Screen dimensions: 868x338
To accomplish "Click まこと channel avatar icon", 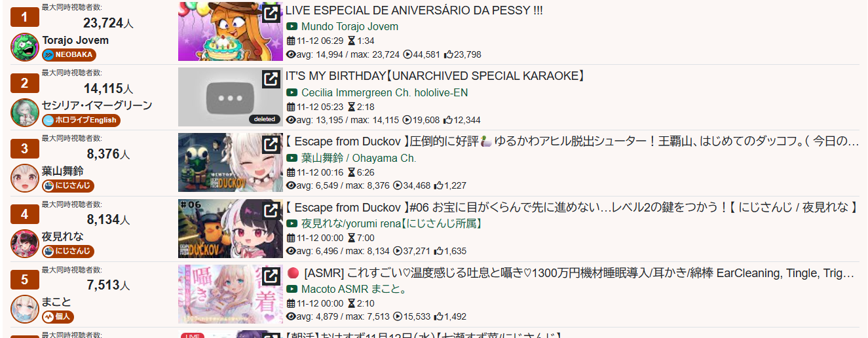I will pos(25,309).
